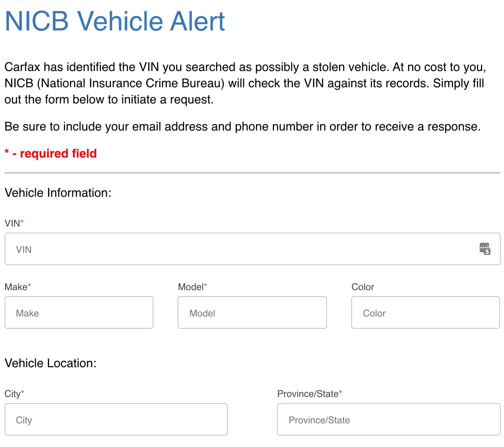This screenshot has height=447, width=504.
Task: Click the red required field note
Action: tap(51, 154)
